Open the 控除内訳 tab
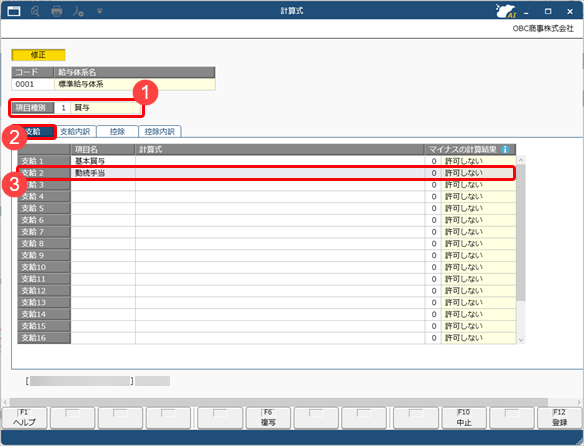Screen dimensions: 584x447 pos(160,131)
